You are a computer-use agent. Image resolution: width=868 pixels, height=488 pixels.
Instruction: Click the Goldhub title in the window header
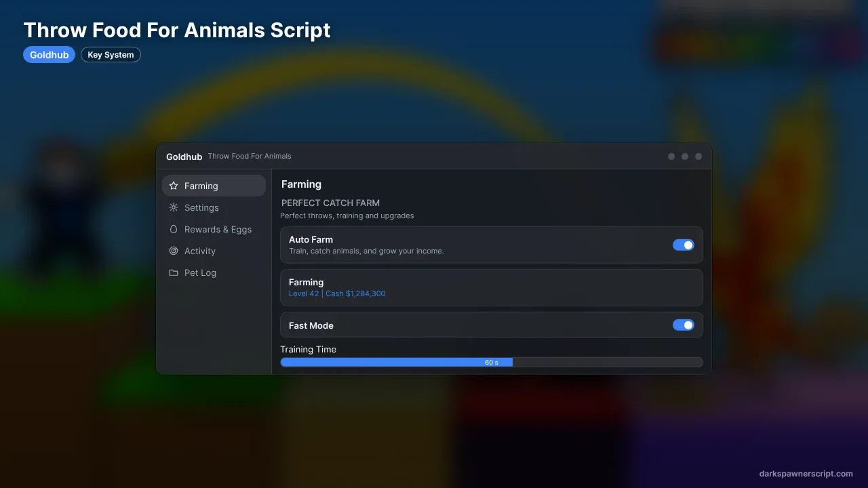coord(184,157)
